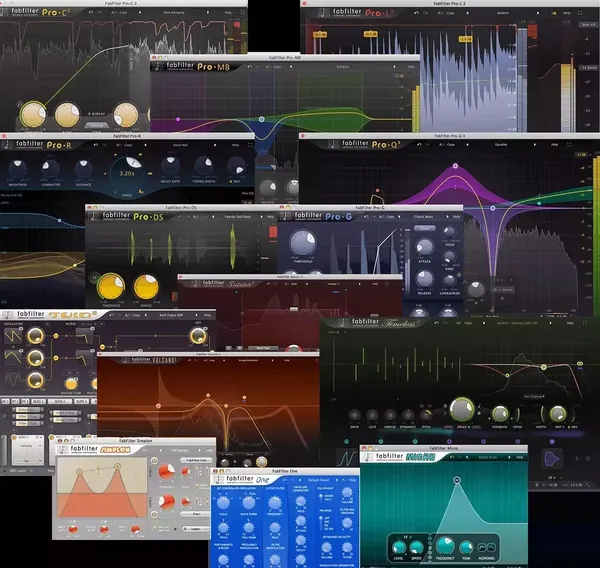Screen dimensions: 600x568
Task: Open the Raw style dropdown in Simplon filter 2
Action: coord(196,514)
